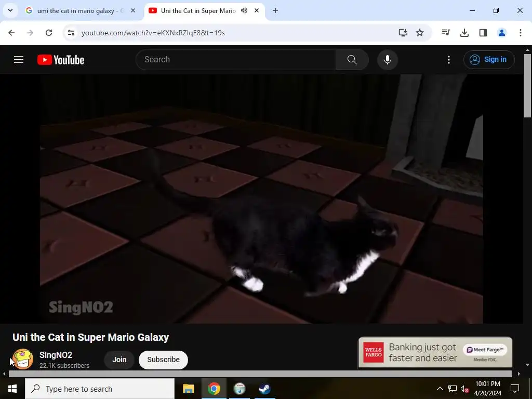Viewport: 532px width, 399px height.
Task: Go to YouTube home via logo
Action: click(x=61, y=60)
